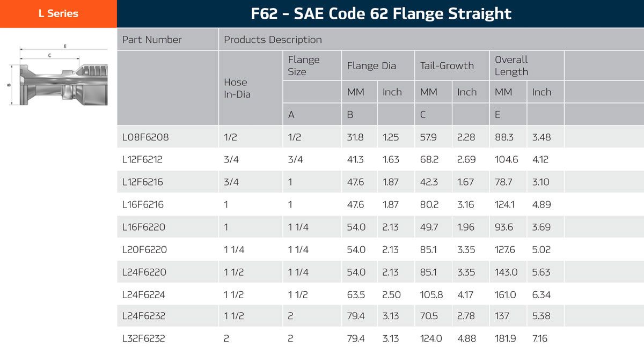This screenshot has height=347, width=644.
Task: Click the Hose In-Dia column header
Action: pos(237,88)
